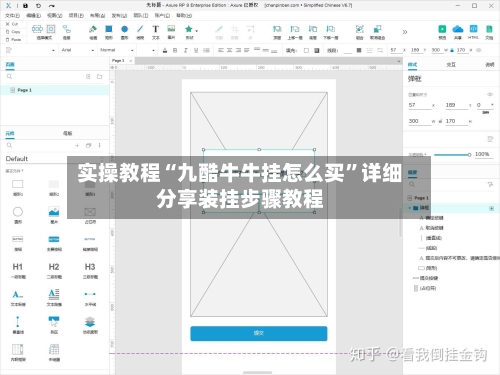Select the H2 heading widget
500x375 pixels.
(x=54, y=270)
